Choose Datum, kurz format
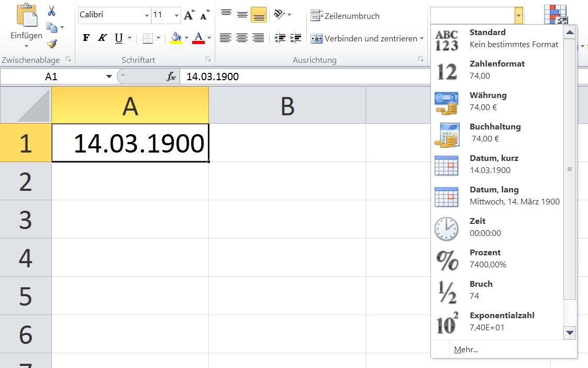588x368 pixels. pos(497,165)
